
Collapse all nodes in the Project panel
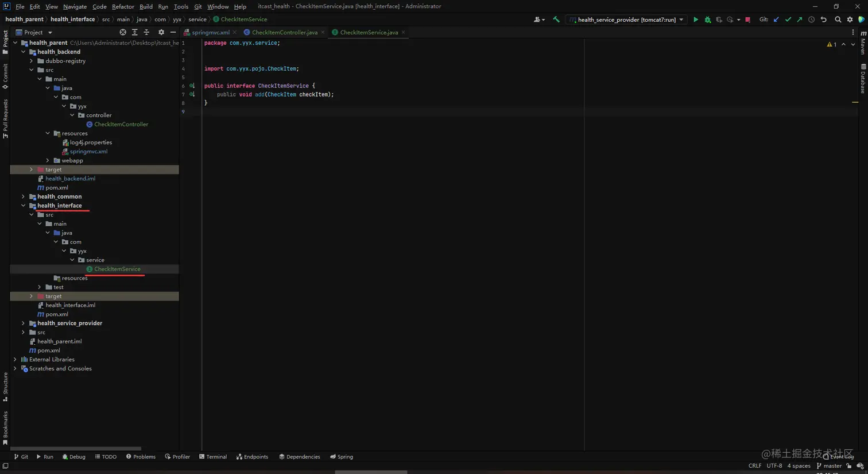click(146, 32)
